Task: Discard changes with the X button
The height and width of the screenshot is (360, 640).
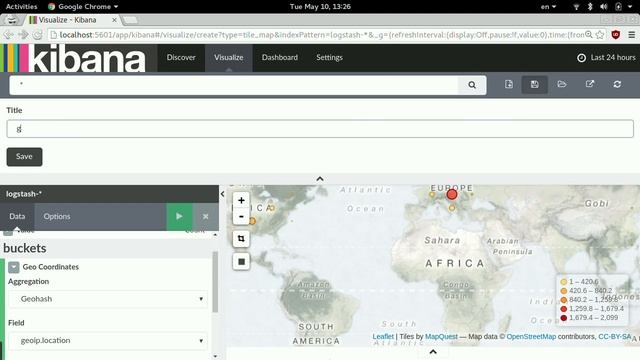Action: [x=206, y=216]
